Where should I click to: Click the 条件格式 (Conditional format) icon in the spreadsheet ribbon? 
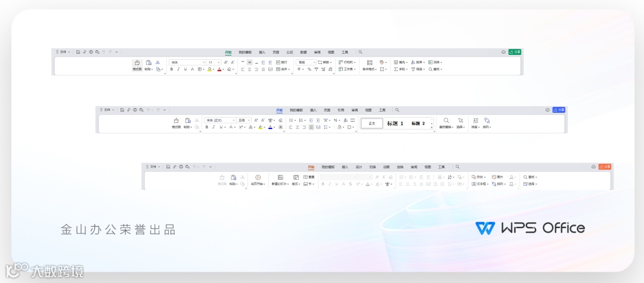point(370,63)
